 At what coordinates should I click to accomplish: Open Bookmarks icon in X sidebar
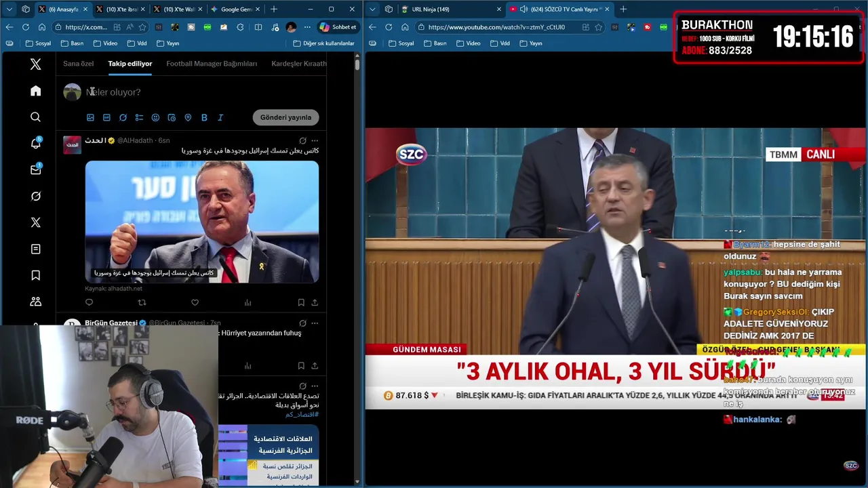click(36, 275)
